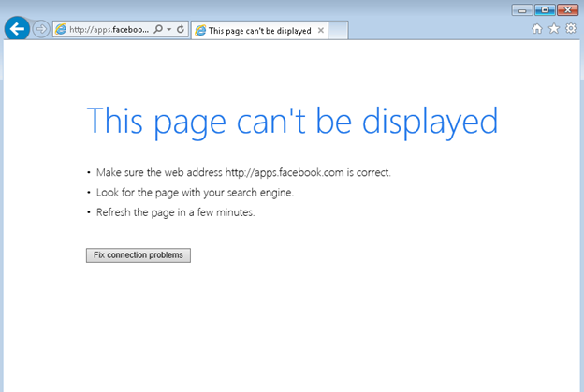Click the search magnifier in address bar
This screenshot has width=584, height=392.
pyautogui.click(x=158, y=29)
